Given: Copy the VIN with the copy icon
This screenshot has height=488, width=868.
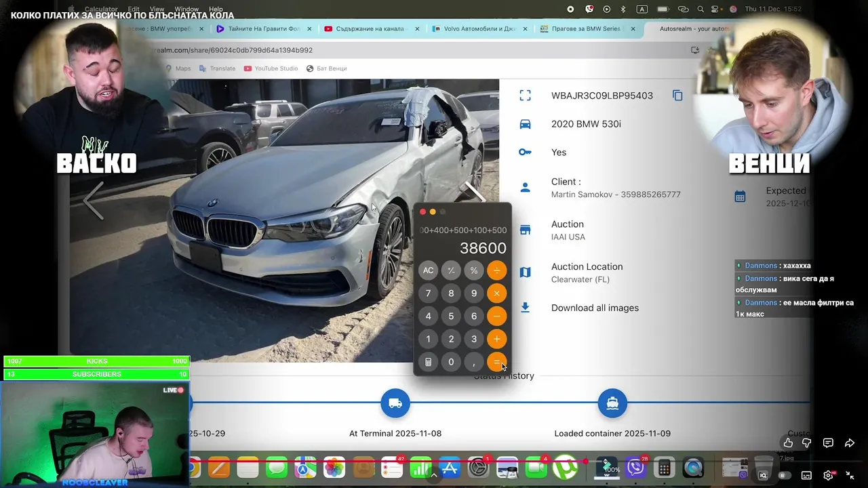Looking at the screenshot, I should (x=677, y=96).
